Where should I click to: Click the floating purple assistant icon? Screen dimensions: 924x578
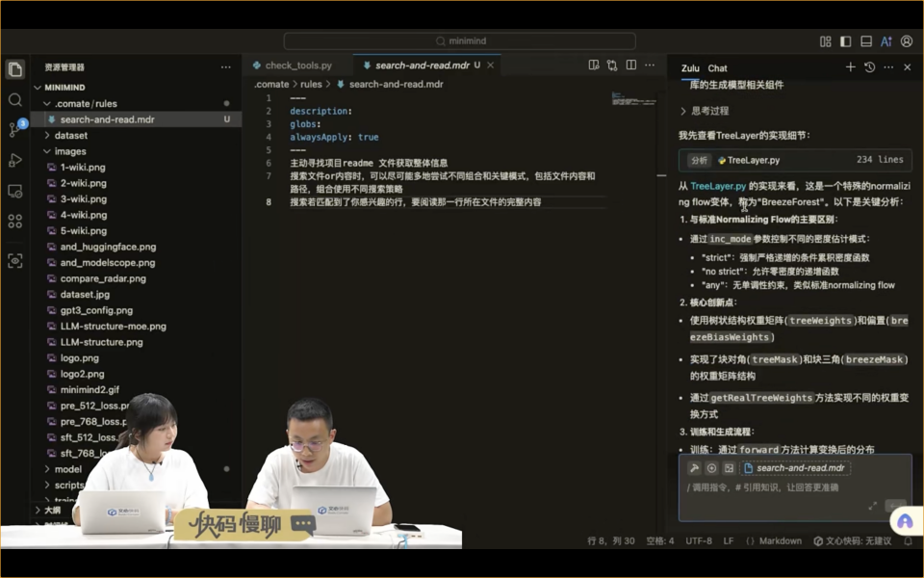click(905, 521)
